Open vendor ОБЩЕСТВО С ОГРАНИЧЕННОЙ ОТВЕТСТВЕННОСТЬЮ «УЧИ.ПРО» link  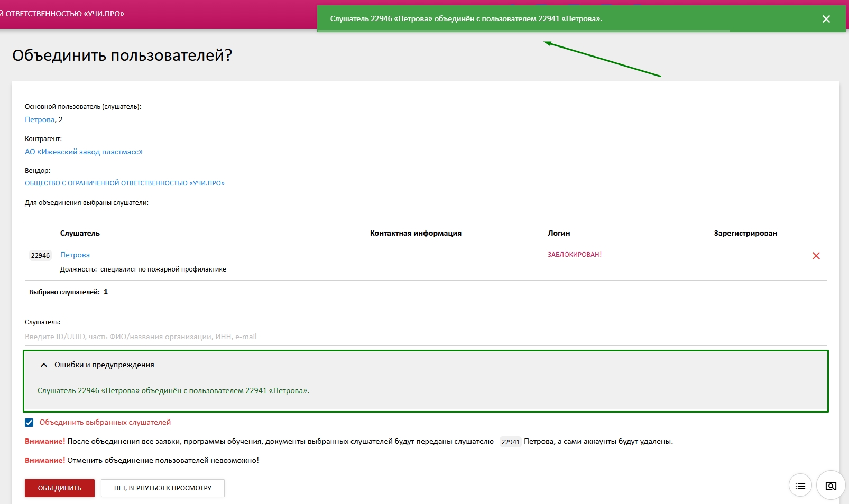[x=125, y=183]
